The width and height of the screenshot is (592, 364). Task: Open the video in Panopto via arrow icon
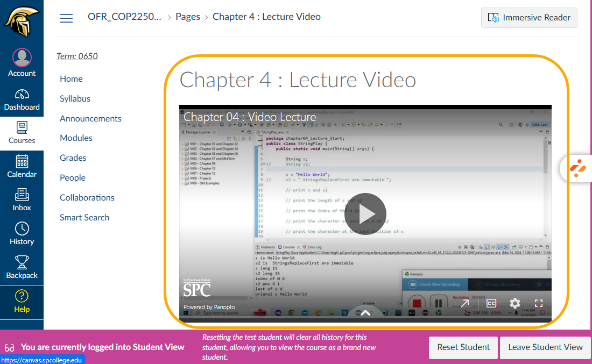pos(465,303)
